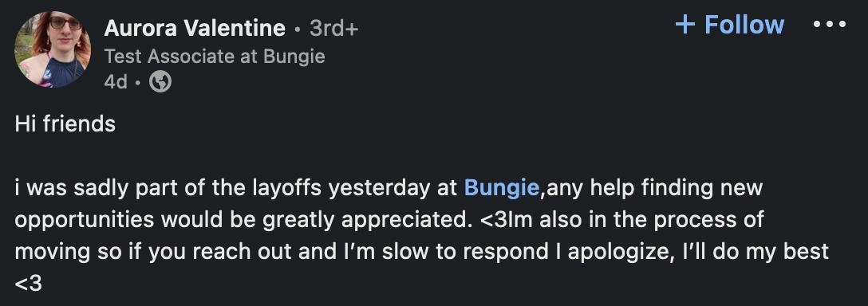This screenshot has height=306, width=868.
Task: Open the three-dot post options menu
Action: coord(829,25)
